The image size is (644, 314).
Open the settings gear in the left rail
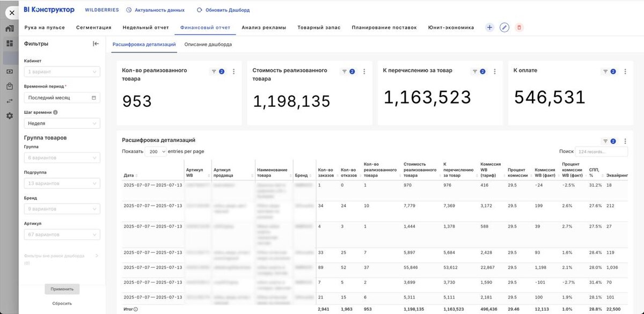pyautogui.click(x=10, y=115)
